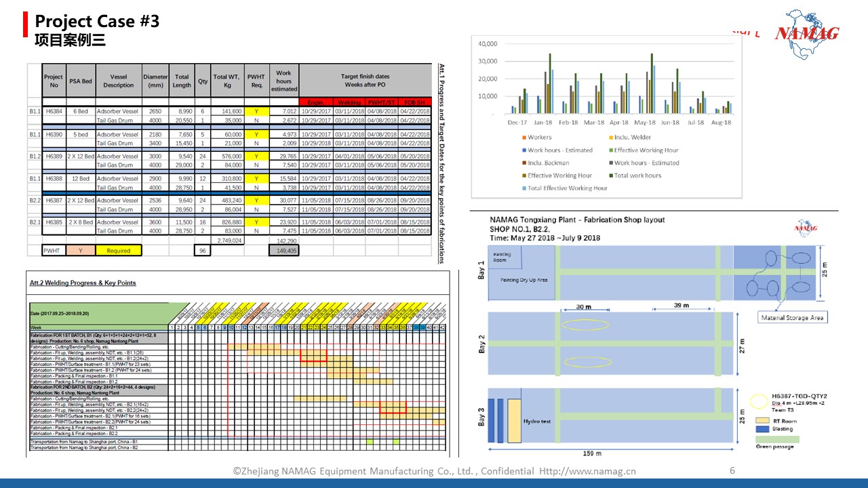Click the 'Hydro test' label in Bay 3
This screenshot has width=868, height=488.
click(536, 421)
